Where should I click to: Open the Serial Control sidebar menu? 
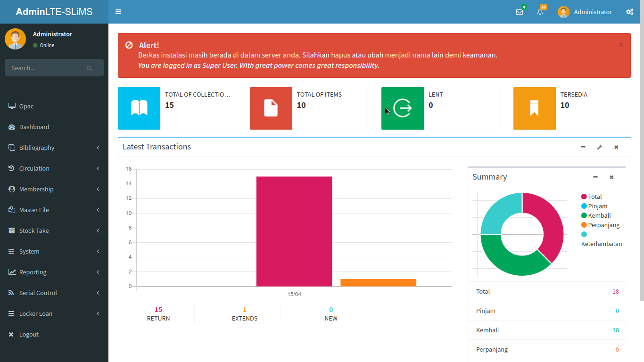pos(54,293)
